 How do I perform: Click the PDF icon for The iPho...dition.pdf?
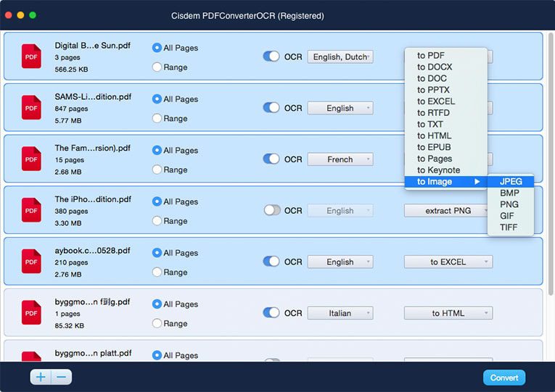31,210
